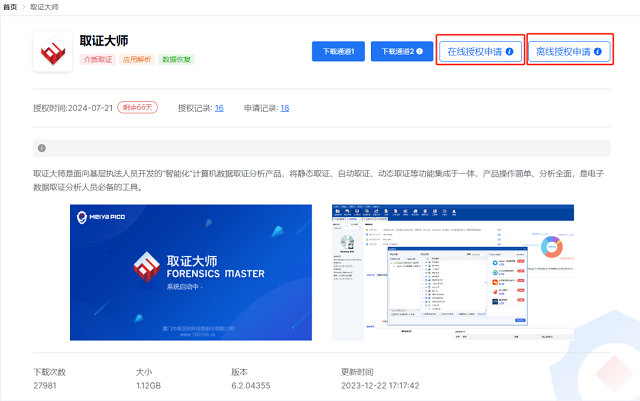Open 离线授权申请 offline authorization request
Screen dimensions: 640x401
pyautogui.click(x=569, y=51)
